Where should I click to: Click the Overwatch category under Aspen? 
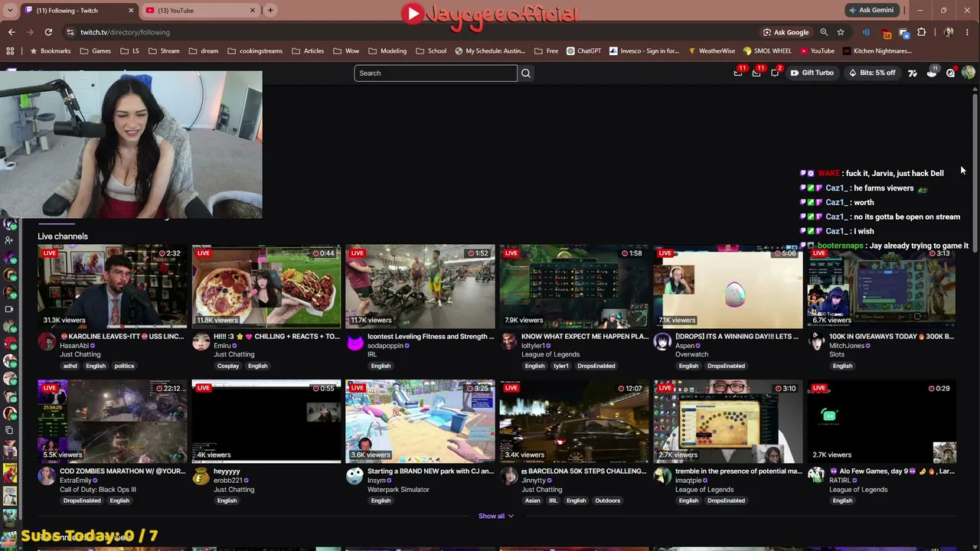691,354
